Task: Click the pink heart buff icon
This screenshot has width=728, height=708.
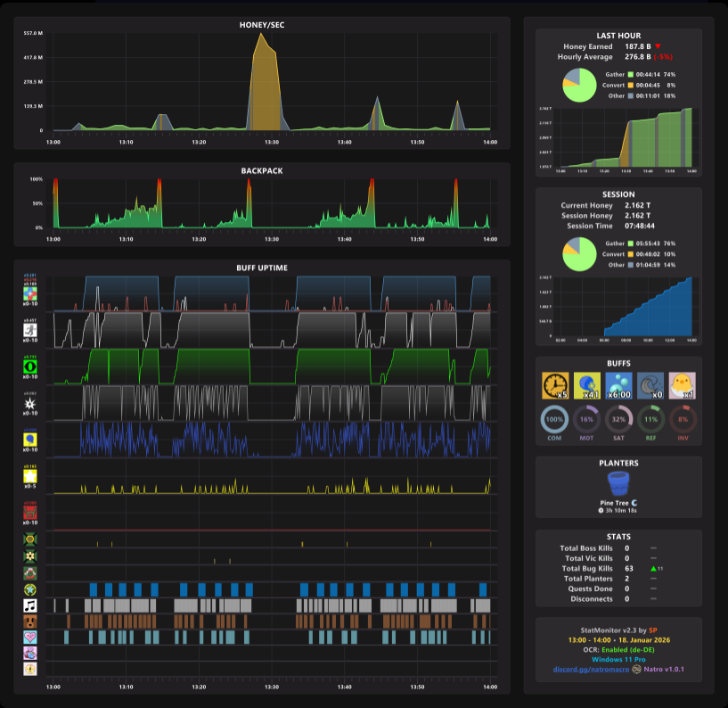Action: point(30,638)
